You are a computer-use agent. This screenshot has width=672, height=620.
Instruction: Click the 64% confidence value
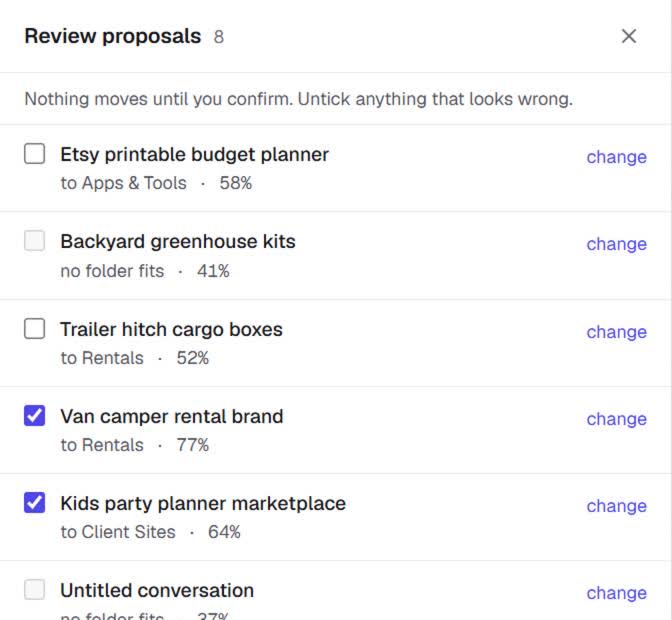tap(224, 532)
